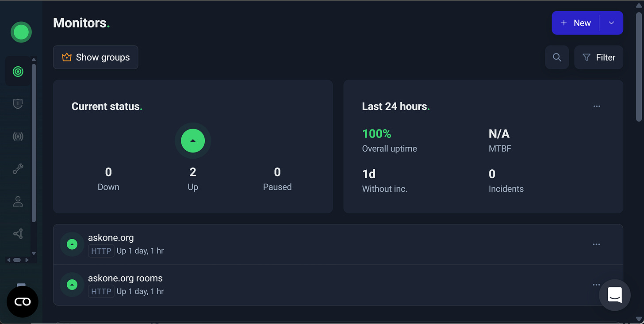The height and width of the screenshot is (324, 644).
Task: Click the 0 Incidents value
Action: (x=492, y=174)
